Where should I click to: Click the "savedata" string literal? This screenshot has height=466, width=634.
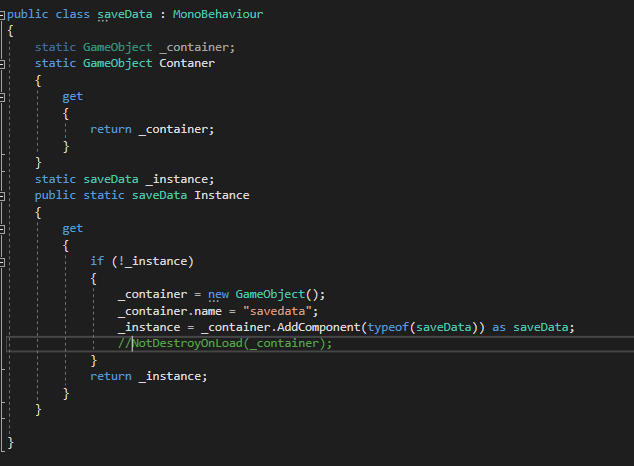pos(277,311)
